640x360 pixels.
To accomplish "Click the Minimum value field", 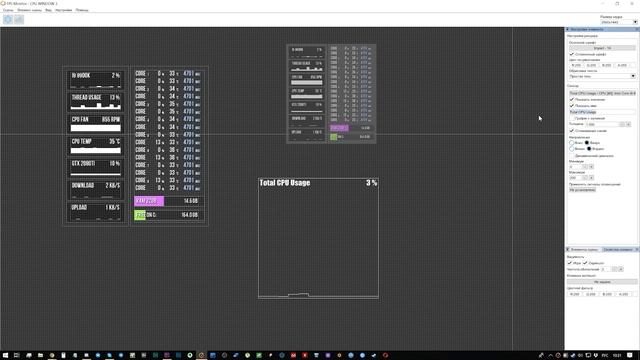I will [x=575, y=167].
